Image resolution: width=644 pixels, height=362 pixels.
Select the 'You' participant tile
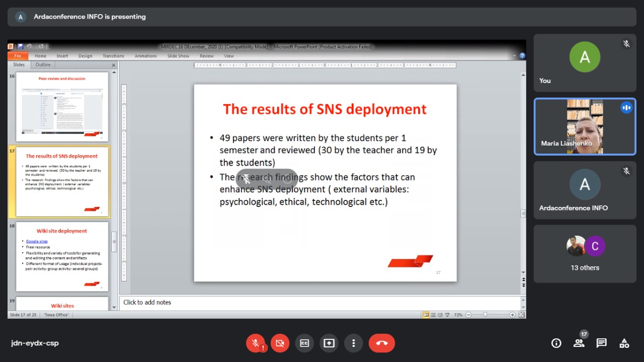(x=585, y=63)
